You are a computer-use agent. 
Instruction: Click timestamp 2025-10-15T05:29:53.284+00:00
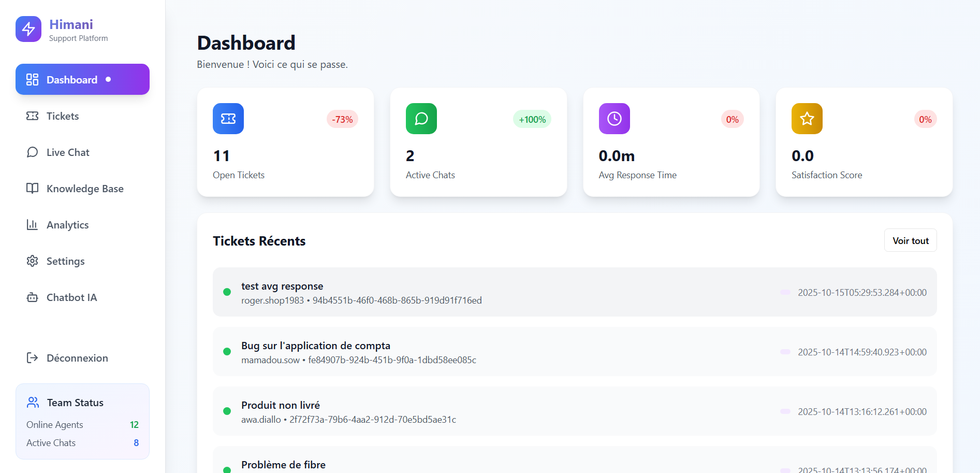(862, 292)
